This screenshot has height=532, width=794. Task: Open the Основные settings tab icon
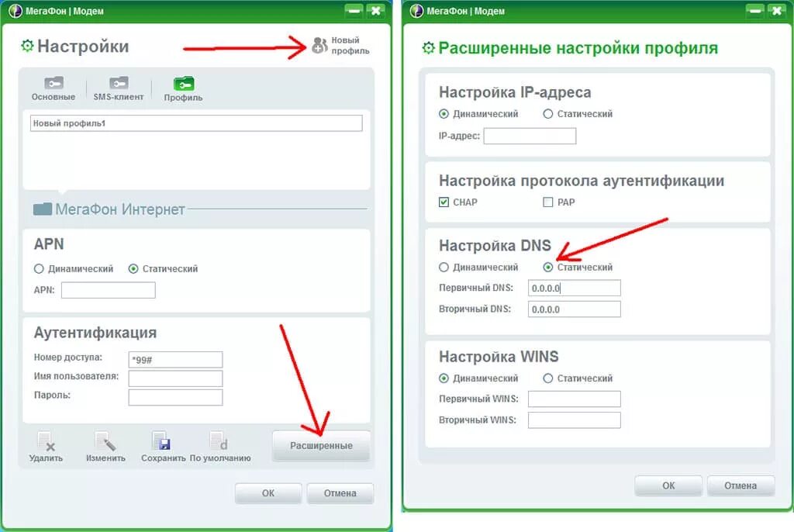54,82
